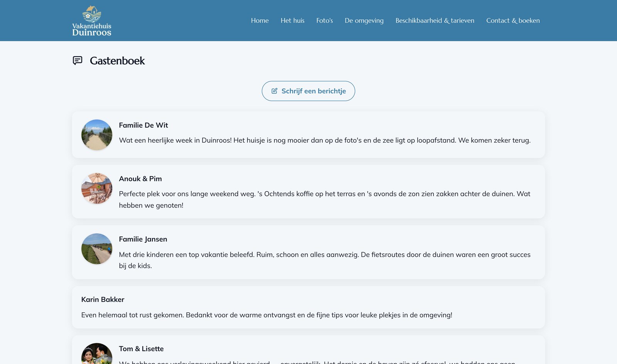Go to Het huis page
The height and width of the screenshot is (364, 617).
coord(292,20)
